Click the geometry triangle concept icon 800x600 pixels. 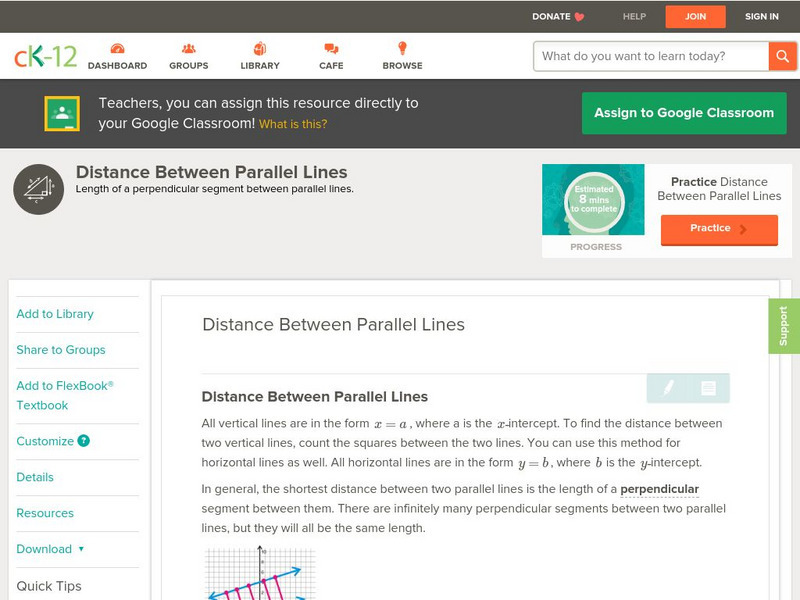(39, 189)
